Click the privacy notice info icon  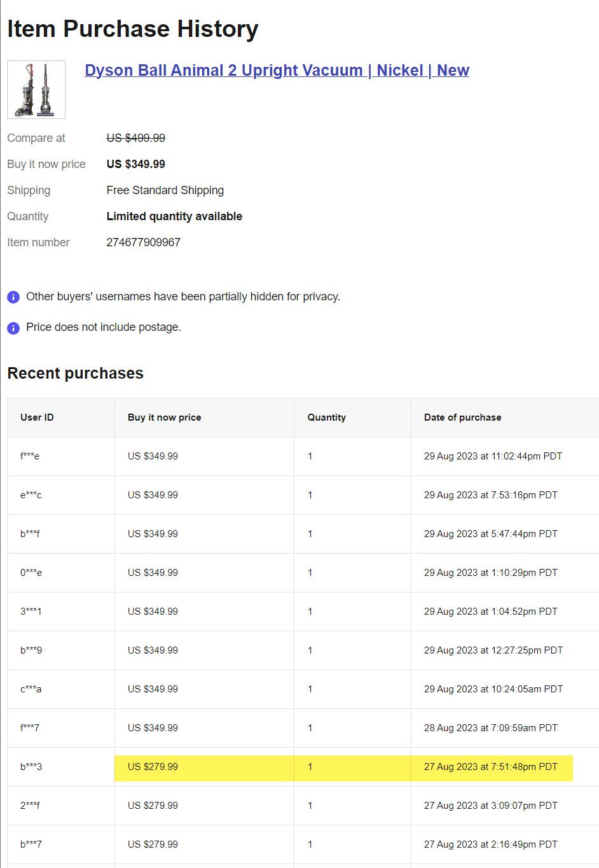12,297
